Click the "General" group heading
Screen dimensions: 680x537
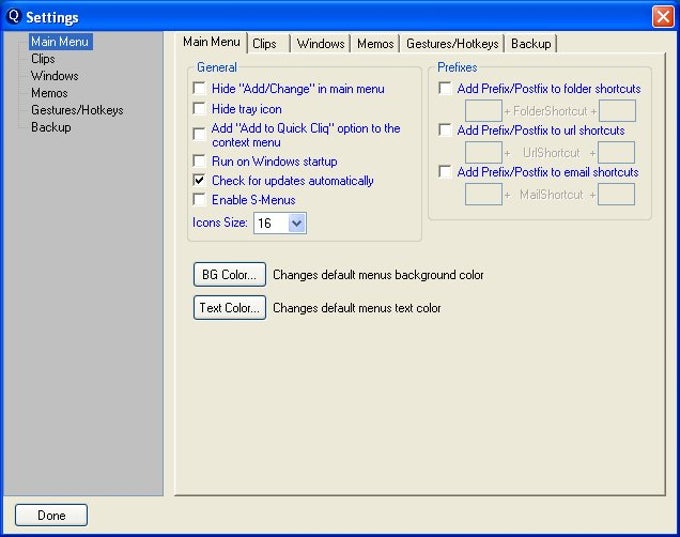[217, 67]
